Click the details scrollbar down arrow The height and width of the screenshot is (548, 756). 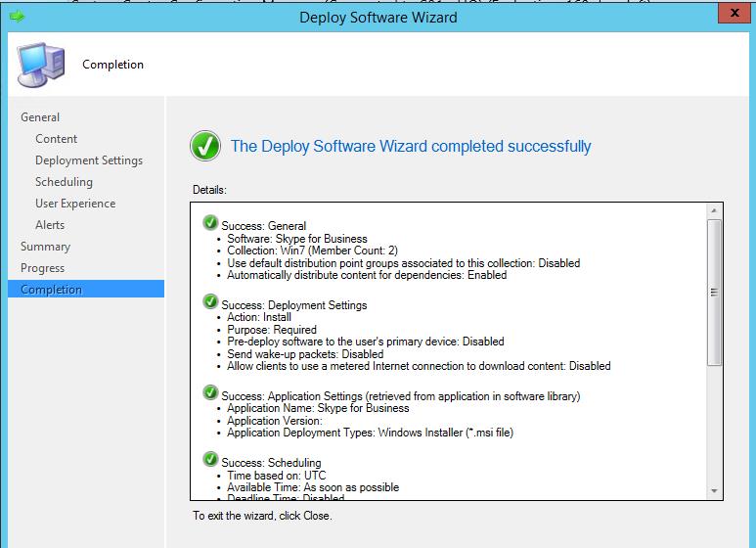[x=714, y=491]
